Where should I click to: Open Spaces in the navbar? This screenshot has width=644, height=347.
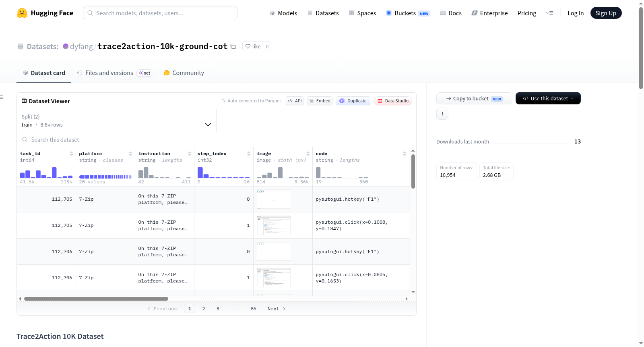click(x=362, y=13)
